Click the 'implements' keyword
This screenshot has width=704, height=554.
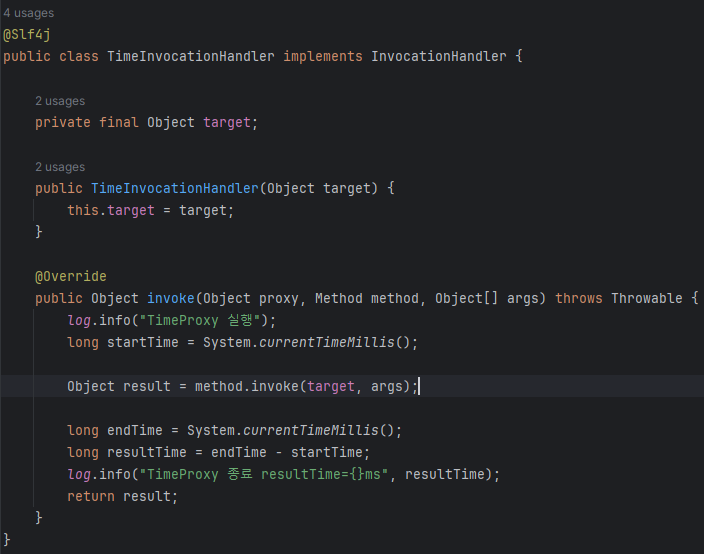click(323, 57)
